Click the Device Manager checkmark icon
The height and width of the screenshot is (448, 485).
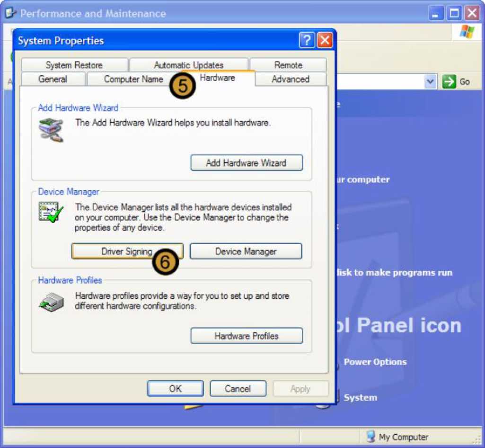51,212
